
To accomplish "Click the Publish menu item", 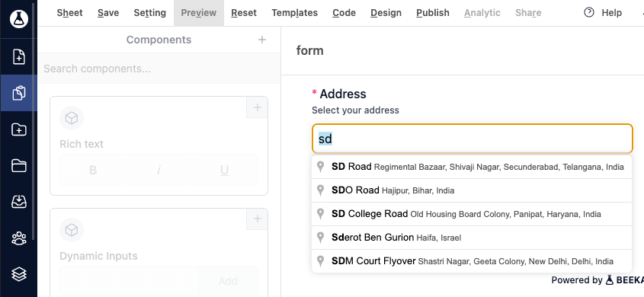I will pos(433,13).
